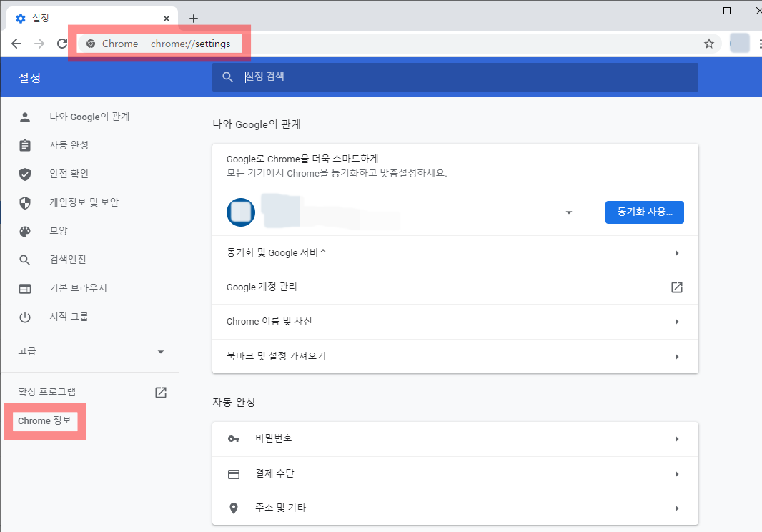Click the 동기화 사용... button
Image resolution: width=762 pixels, height=532 pixels.
pyautogui.click(x=644, y=212)
